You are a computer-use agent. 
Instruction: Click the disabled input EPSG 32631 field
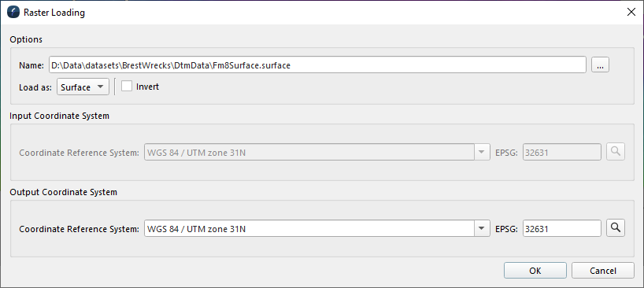[562, 152]
